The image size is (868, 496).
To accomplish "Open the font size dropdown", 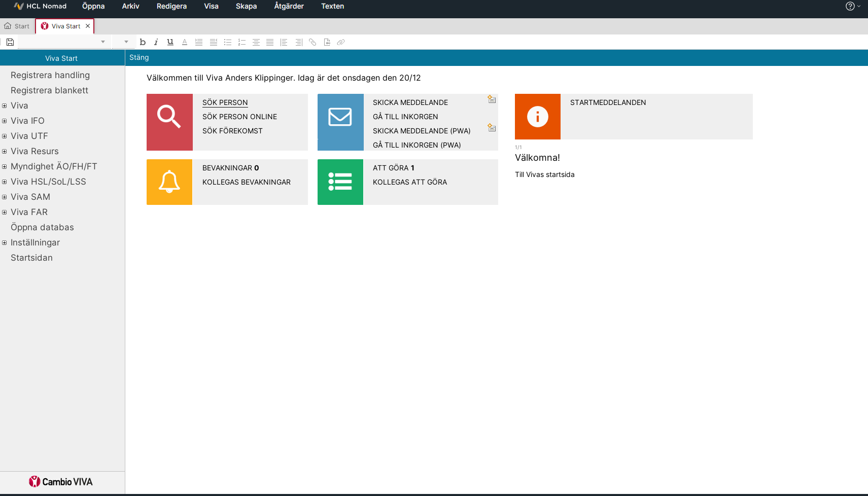I will click(x=126, y=42).
